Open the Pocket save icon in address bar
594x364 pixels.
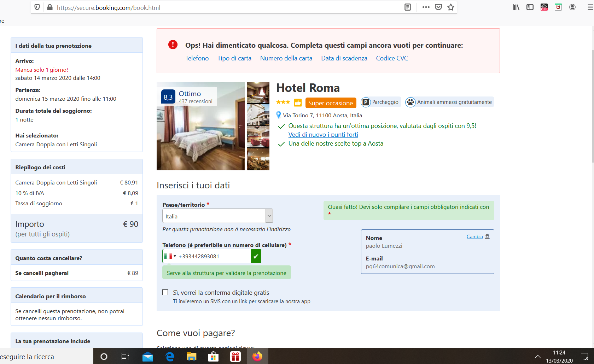[x=438, y=7]
